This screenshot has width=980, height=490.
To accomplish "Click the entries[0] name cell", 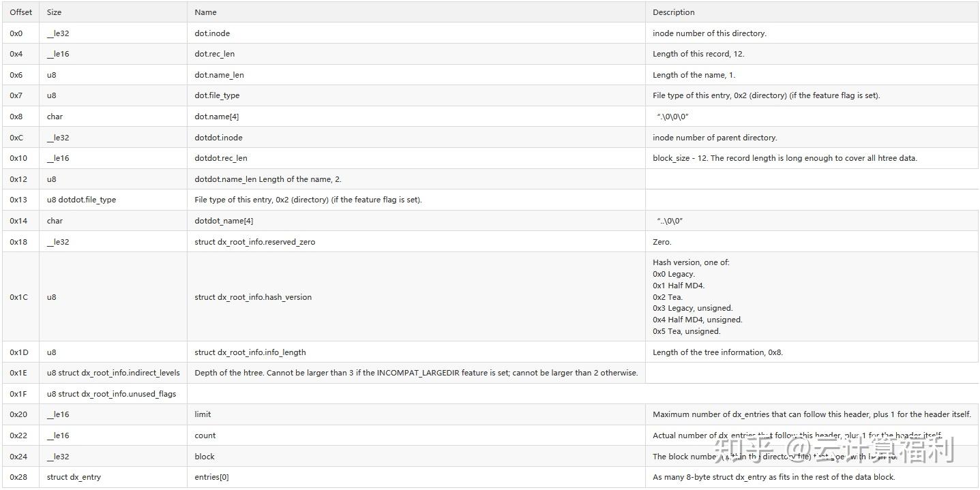I will (x=211, y=477).
